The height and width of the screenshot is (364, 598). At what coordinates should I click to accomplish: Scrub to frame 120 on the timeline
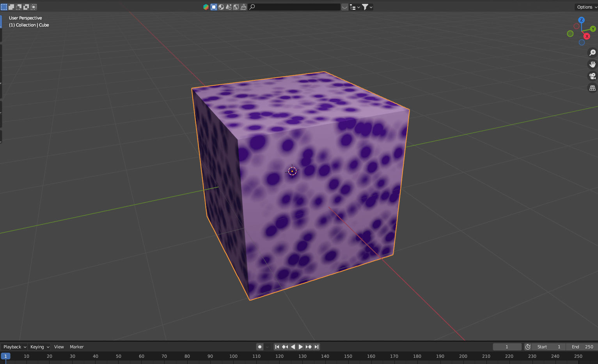pos(279,356)
